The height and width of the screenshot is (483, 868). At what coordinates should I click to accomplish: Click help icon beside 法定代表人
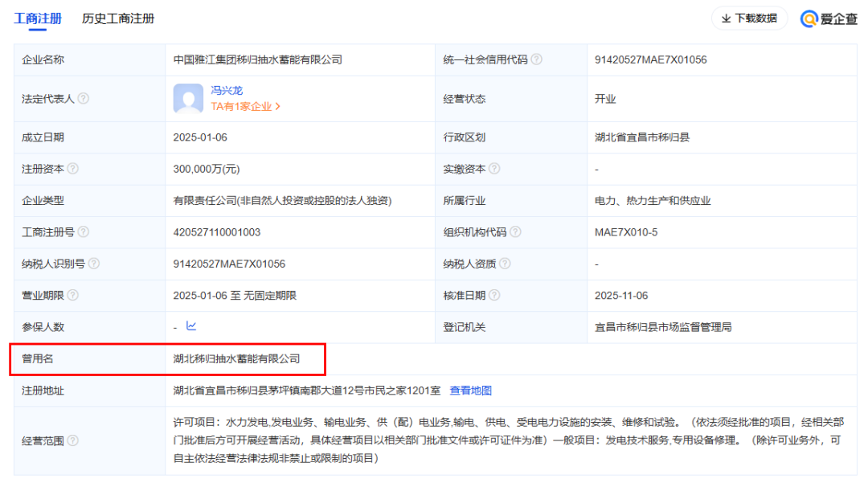[84, 99]
